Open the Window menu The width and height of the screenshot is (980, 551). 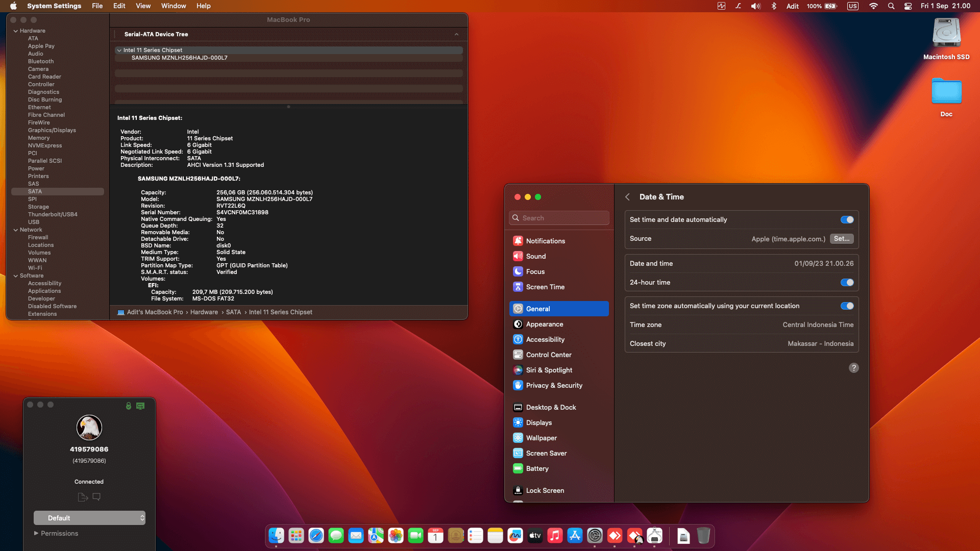pyautogui.click(x=173, y=6)
